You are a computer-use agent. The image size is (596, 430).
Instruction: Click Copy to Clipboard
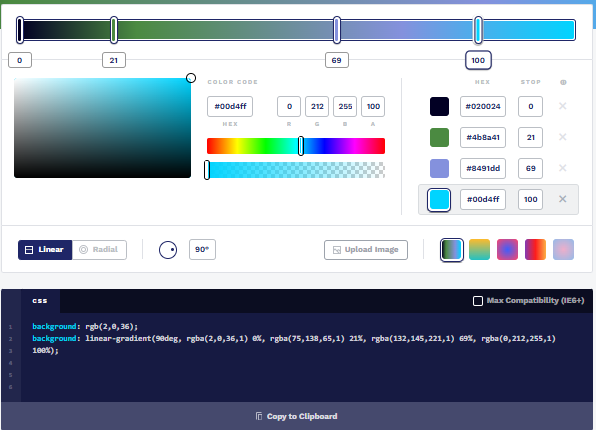pyautogui.click(x=296, y=416)
